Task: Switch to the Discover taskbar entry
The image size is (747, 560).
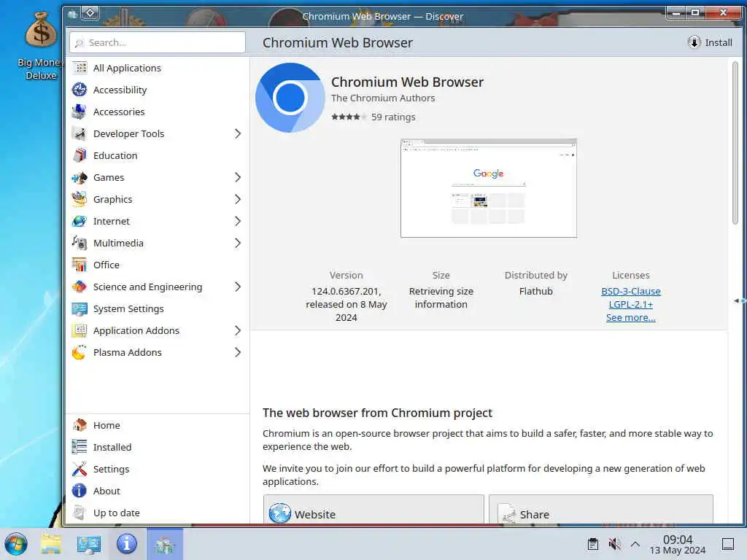Action: (165, 544)
